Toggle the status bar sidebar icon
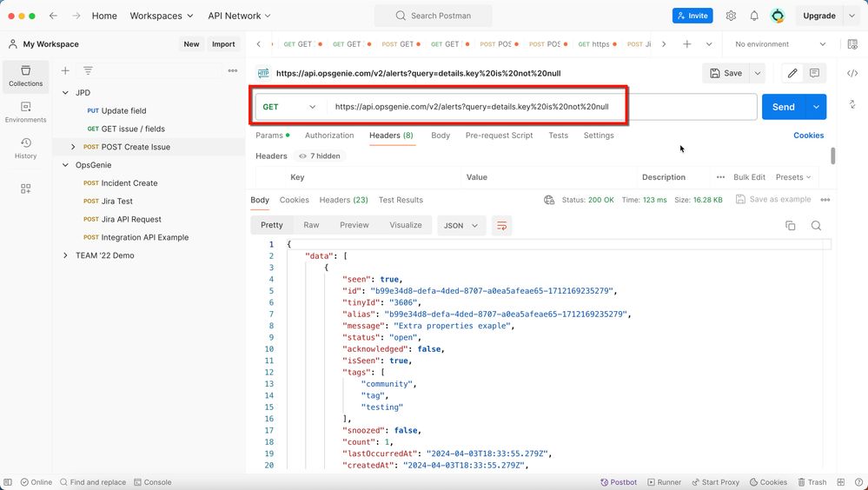 pos(8,482)
